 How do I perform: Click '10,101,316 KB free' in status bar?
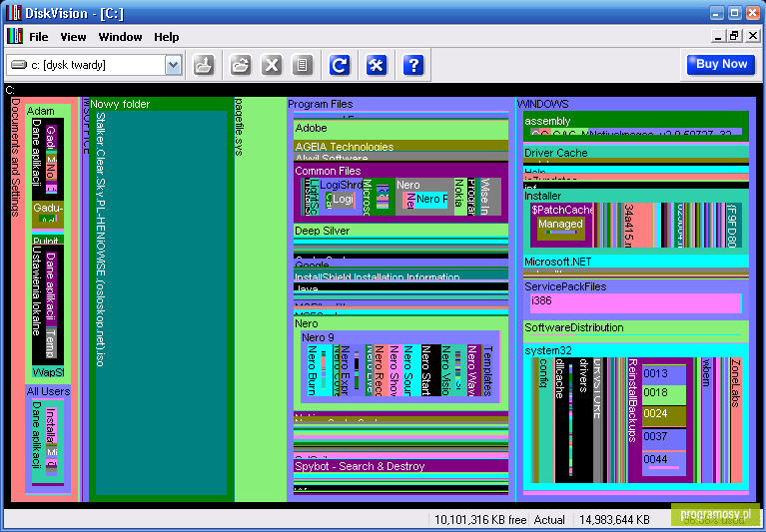click(480, 520)
